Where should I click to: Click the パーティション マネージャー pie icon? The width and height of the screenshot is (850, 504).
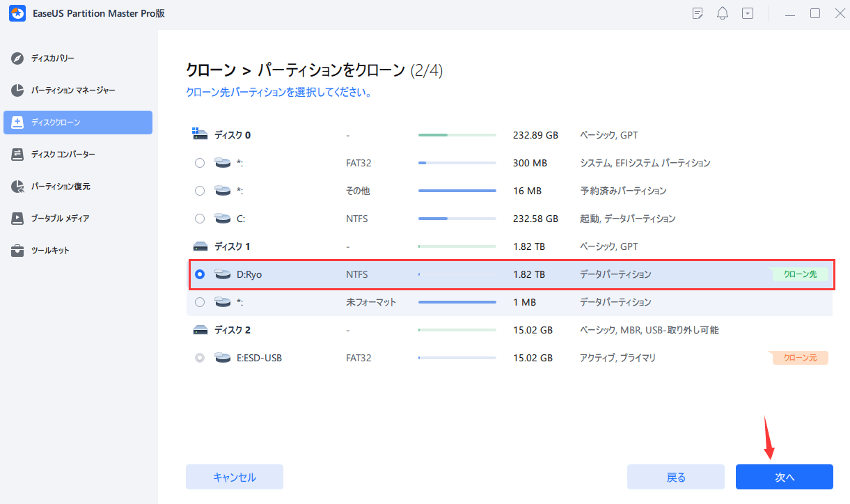[x=18, y=90]
